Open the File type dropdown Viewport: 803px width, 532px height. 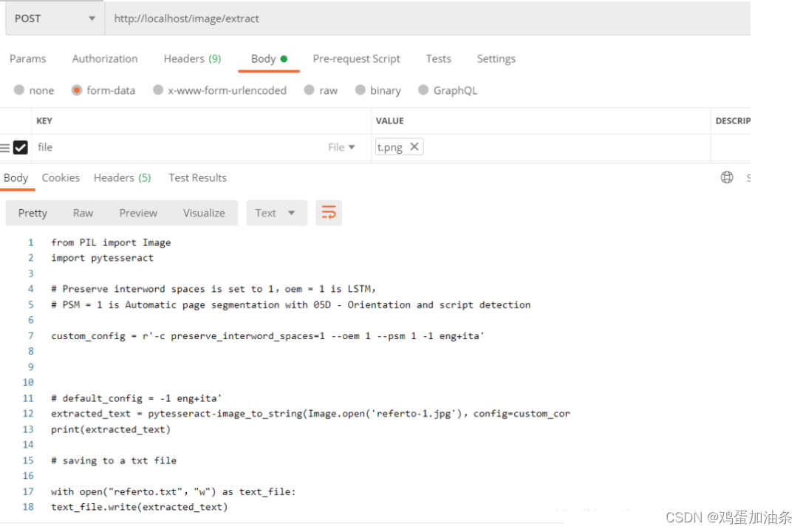[341, 148]
